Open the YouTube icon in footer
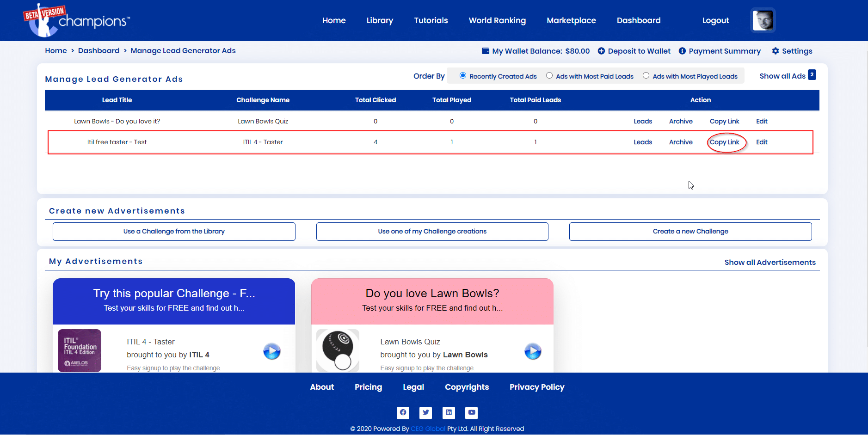The width and height of the screenshot is (868, 435). (471, 412)
